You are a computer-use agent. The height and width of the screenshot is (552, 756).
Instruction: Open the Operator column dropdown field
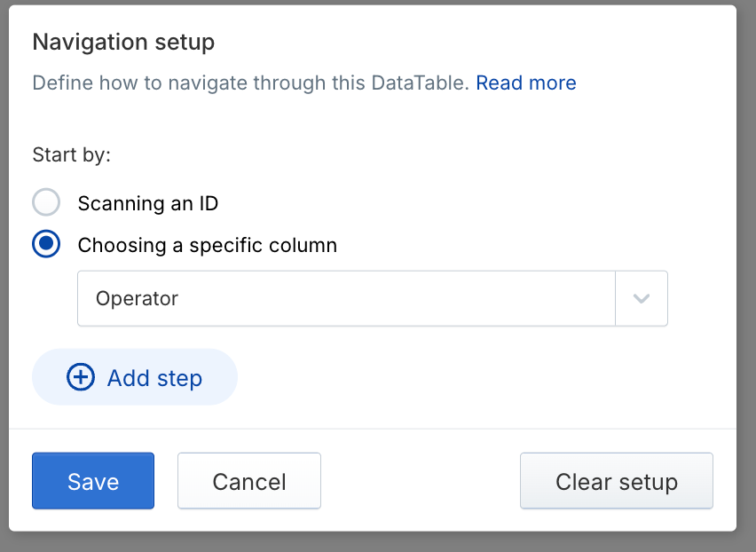[x=346, y=298]
